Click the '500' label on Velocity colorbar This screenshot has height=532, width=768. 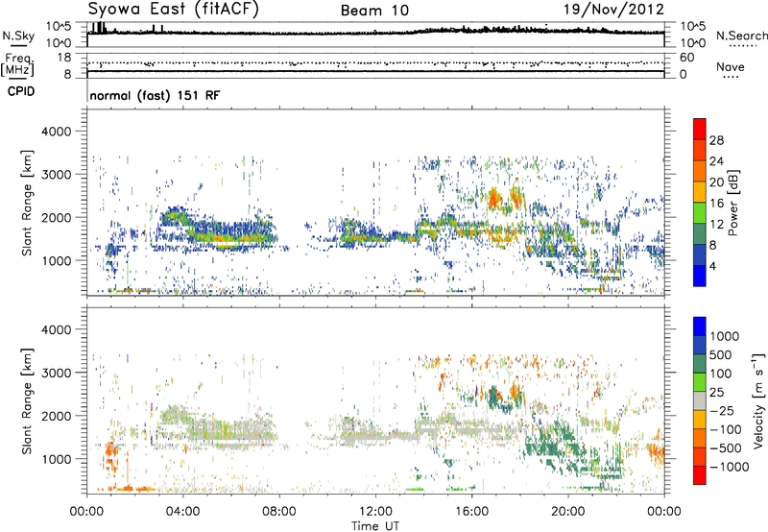(x=721, y=355)
